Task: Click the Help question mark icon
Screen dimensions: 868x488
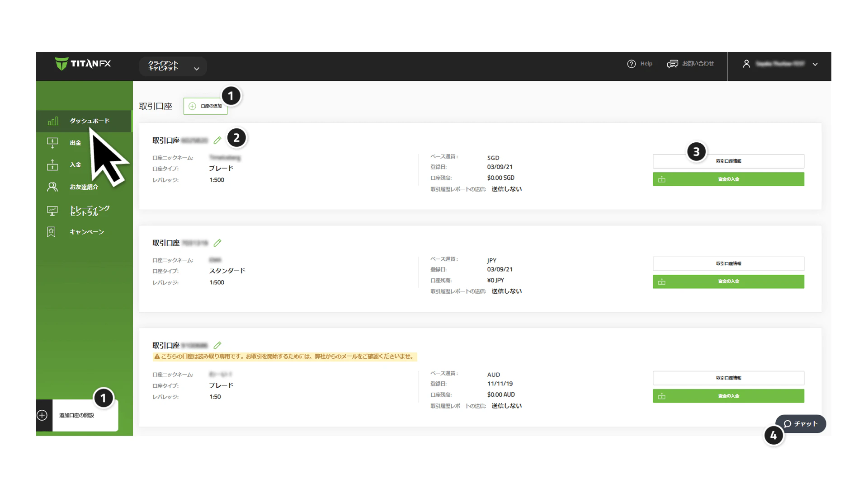Action: coord(631,64)
